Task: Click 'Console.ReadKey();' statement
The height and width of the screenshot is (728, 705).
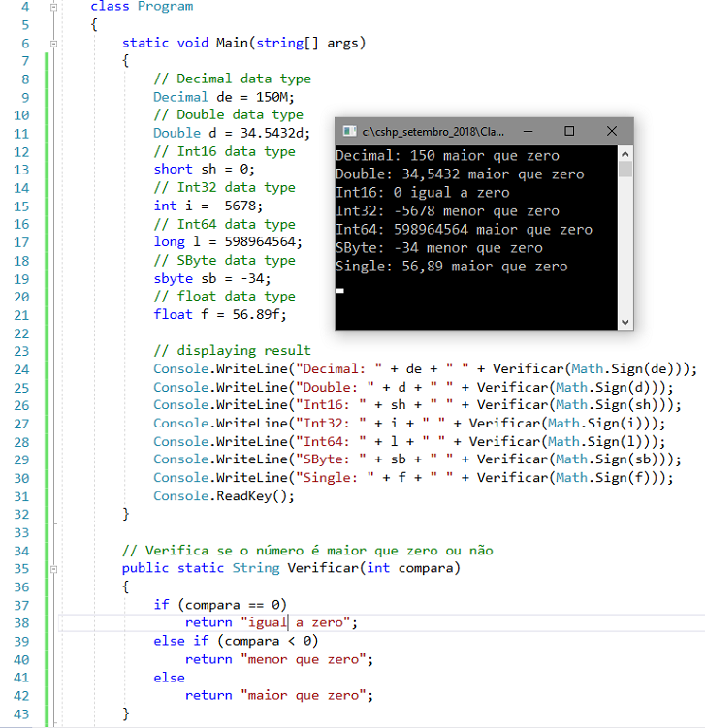Action: [224, 496]
